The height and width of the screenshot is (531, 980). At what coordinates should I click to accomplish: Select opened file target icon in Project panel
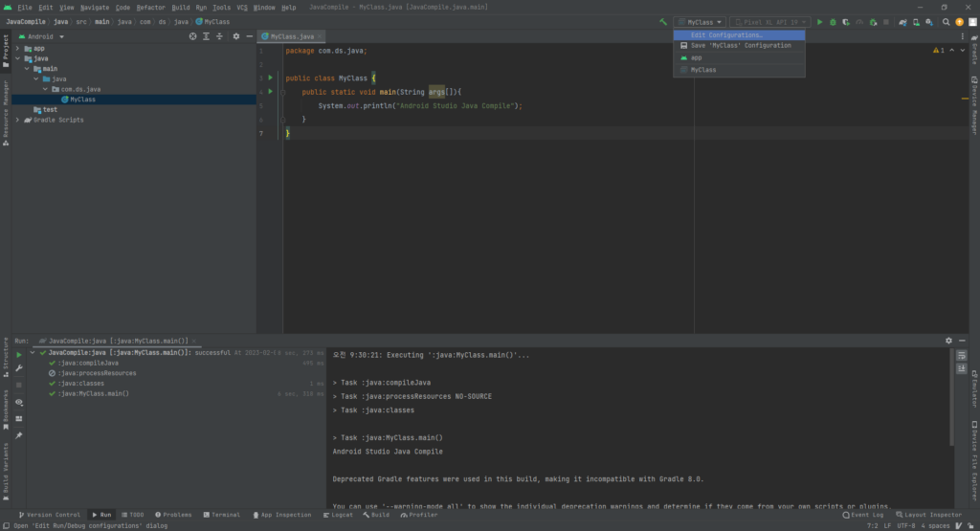tap(192, 36)
